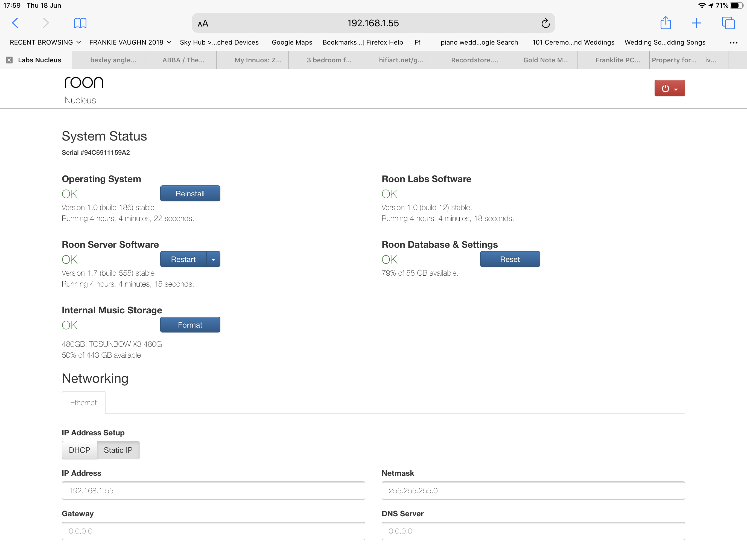
Task: Click 'Version 1.0 (build 186) stable'
Action: (108, 207)
